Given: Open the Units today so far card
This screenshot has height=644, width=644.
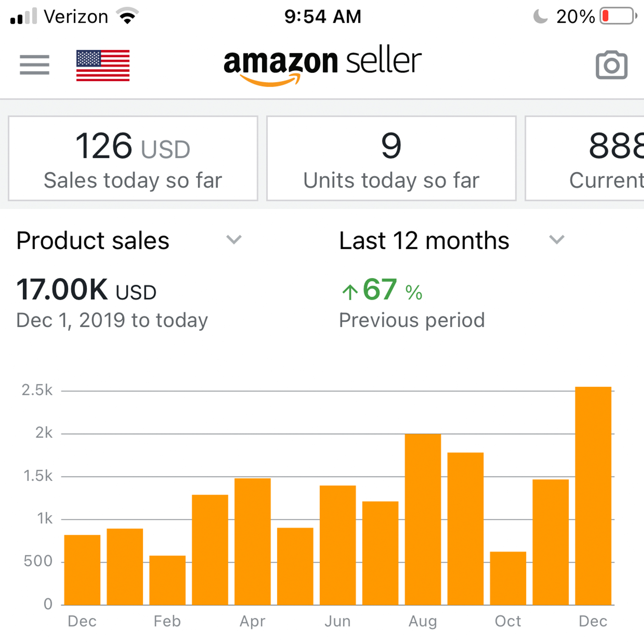Looking at the screenshot, I should [391, 158].
